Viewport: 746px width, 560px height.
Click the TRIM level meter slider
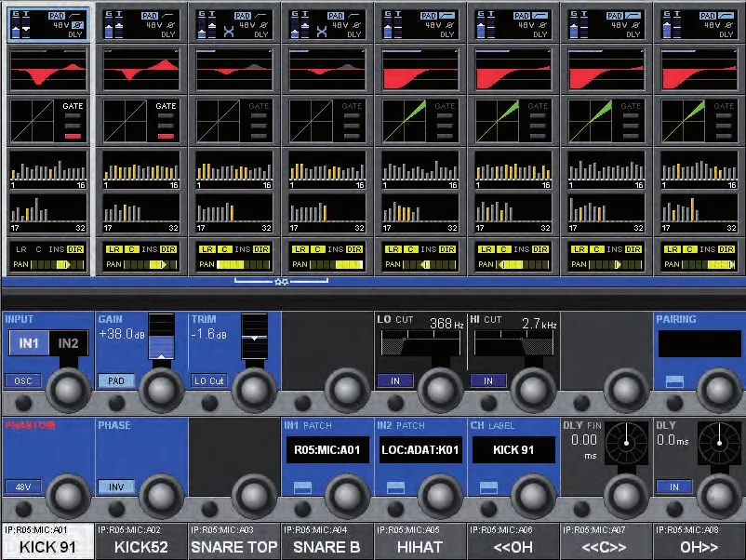(255, 336)
